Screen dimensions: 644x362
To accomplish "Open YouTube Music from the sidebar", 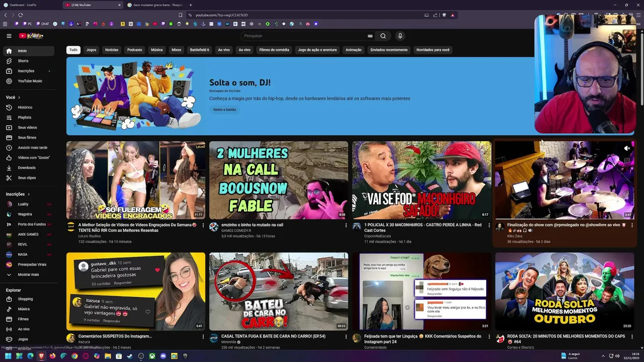I will click(x=29, y=81).
